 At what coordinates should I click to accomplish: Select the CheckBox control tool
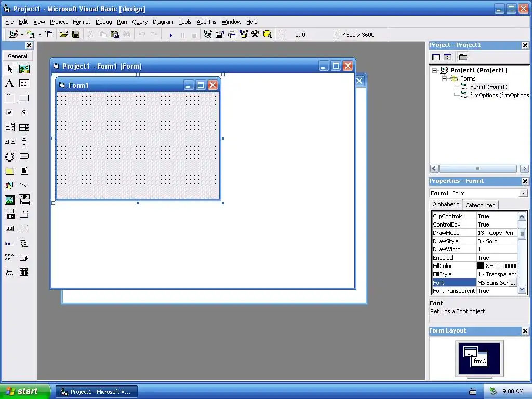coord(10,112)
